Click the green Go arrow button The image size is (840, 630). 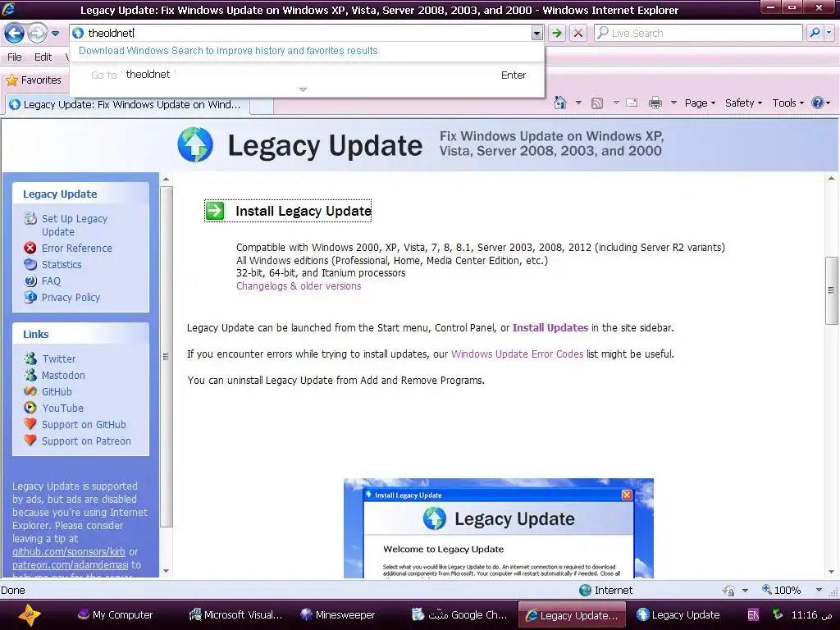tap(557, 33)
